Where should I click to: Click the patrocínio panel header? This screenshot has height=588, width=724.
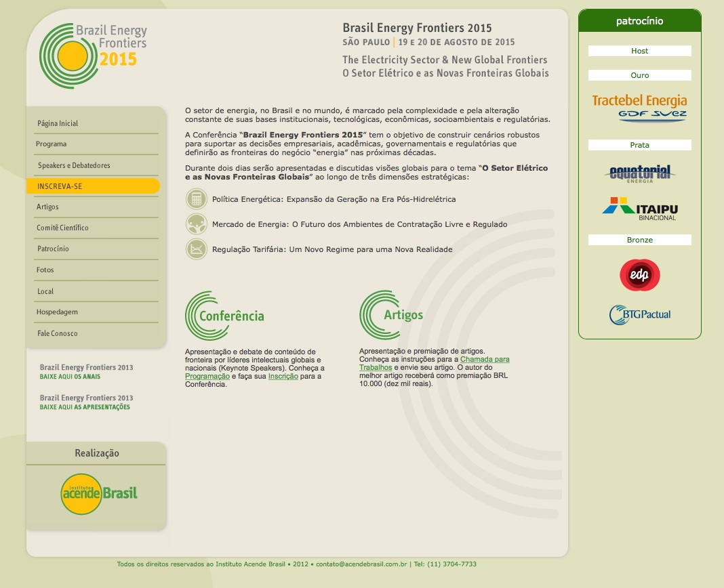coord(639,21)
